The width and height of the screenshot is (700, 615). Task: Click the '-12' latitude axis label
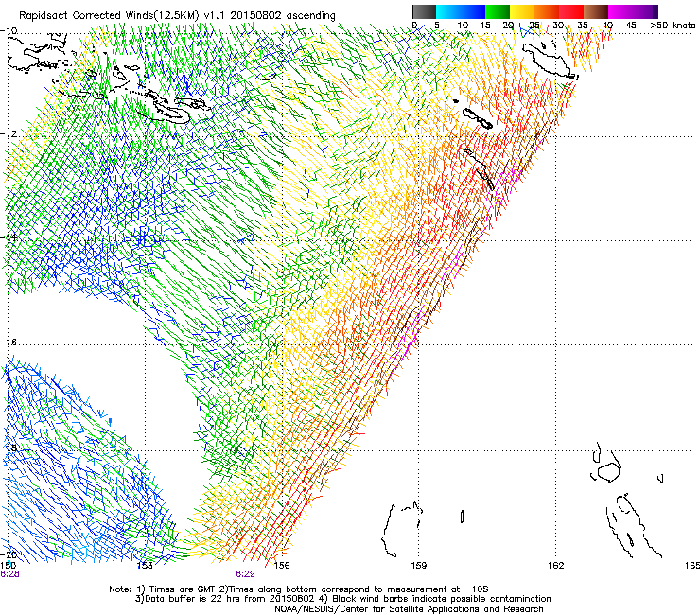9,134
